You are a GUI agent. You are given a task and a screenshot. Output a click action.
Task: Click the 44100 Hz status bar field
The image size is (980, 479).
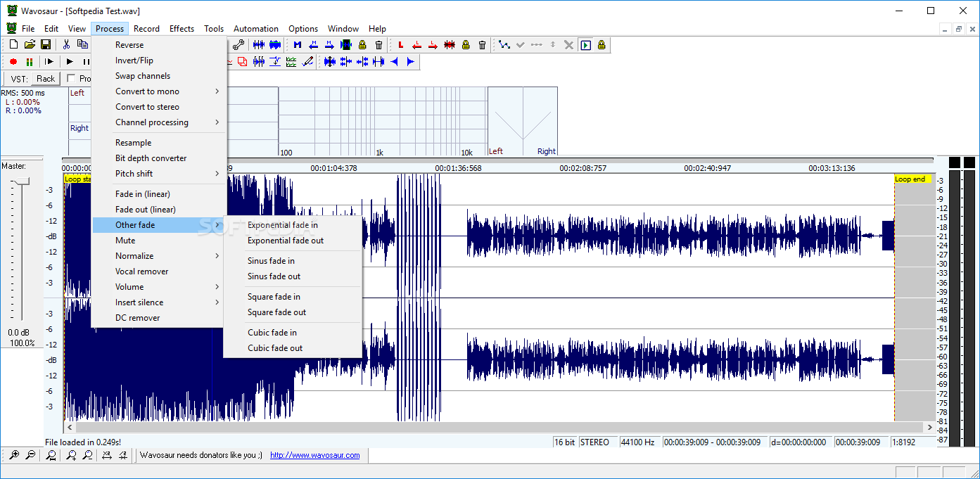pos(638,442)
